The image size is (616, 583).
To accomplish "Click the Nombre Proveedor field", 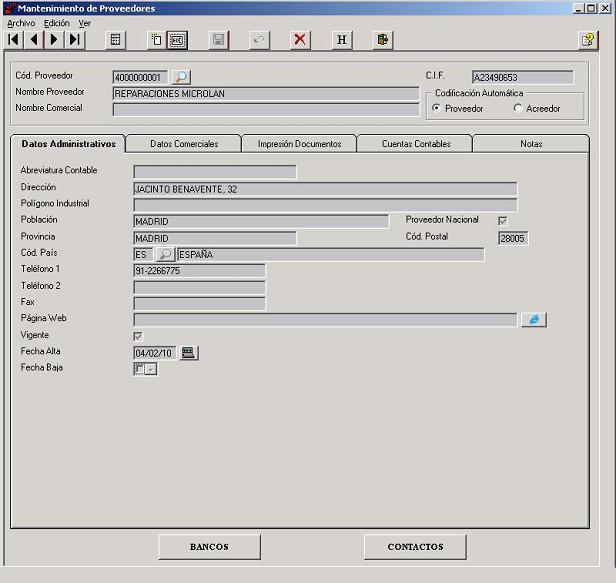I will (x=266, y=94).
